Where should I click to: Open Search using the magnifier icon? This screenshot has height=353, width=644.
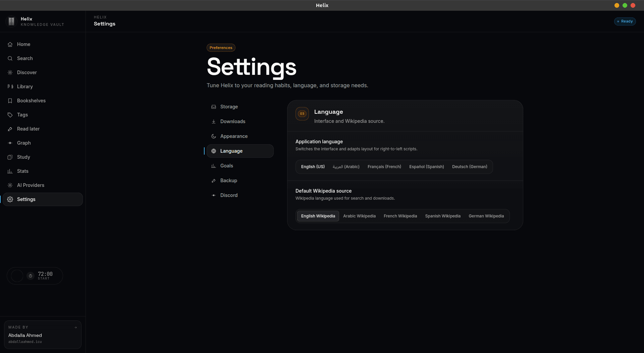[x=10, y=58]
